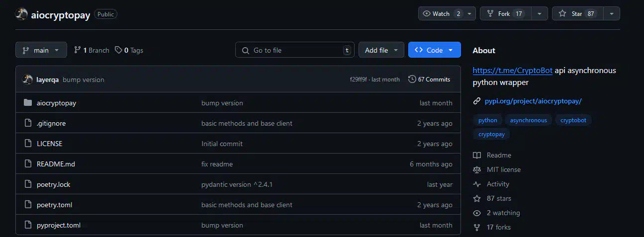
Task: Click the tag icon beside 0 Tags
Action: [x=118, y=50]
